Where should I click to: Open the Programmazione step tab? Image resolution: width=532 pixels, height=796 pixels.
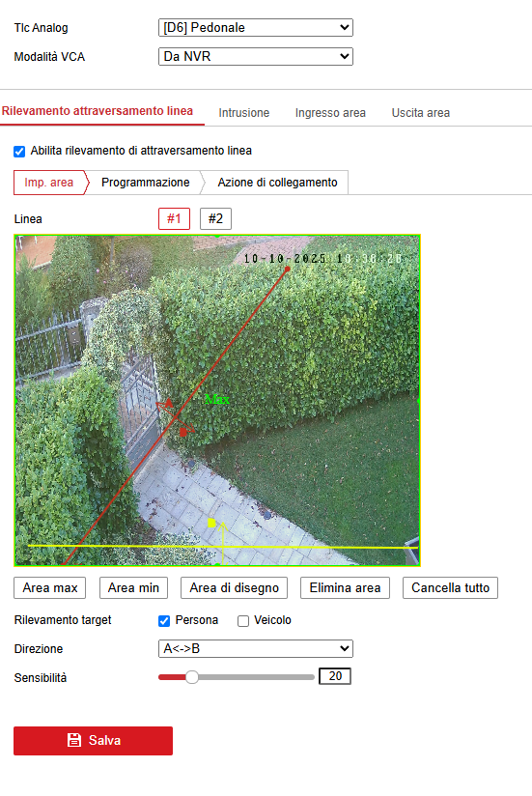[146, 183]
